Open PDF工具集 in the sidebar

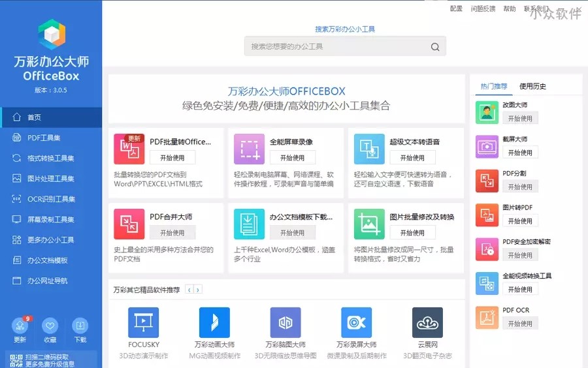pos(51,138)
